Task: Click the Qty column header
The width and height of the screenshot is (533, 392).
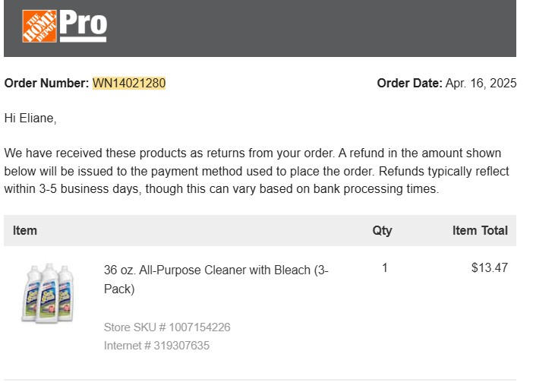Action: point(382,230)
